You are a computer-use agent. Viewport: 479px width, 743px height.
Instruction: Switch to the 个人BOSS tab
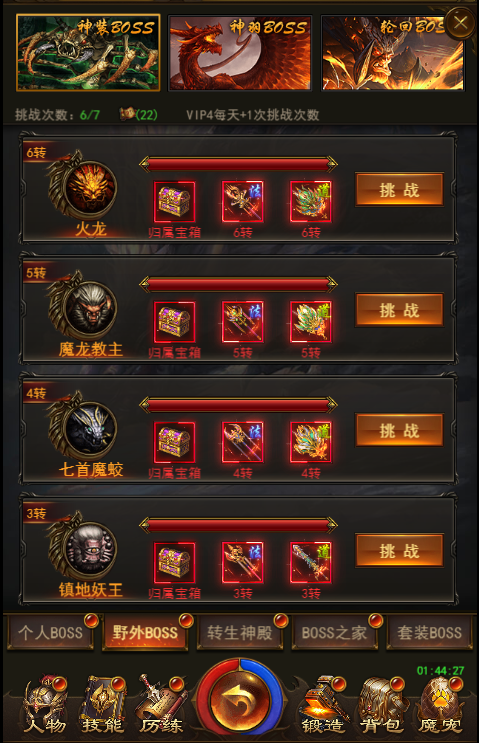tap(50, 632)
